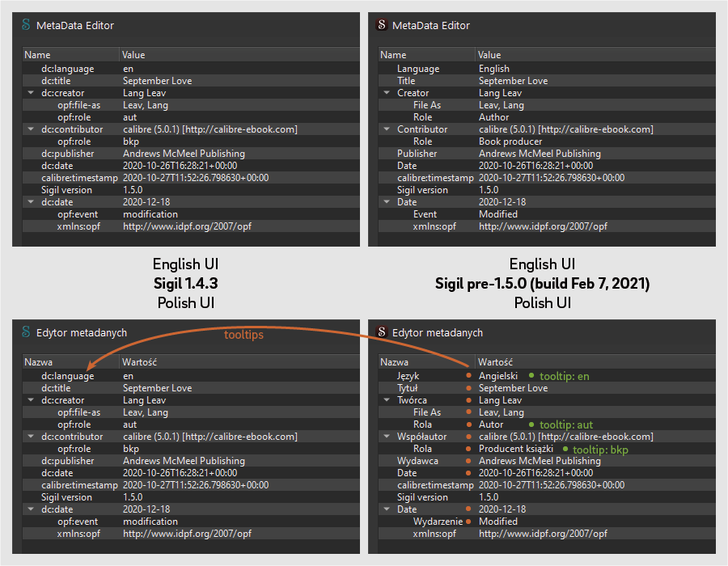This screenshot has height=566, width=728.
Task: Click 'modification' value in Edytor metadanych
Action: [150, 521]
